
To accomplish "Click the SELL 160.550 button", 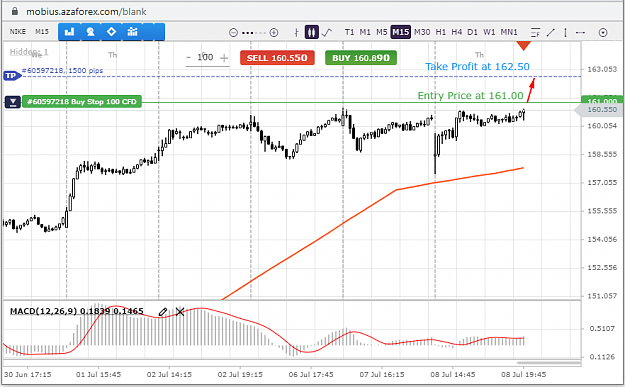I will [277, 58].
